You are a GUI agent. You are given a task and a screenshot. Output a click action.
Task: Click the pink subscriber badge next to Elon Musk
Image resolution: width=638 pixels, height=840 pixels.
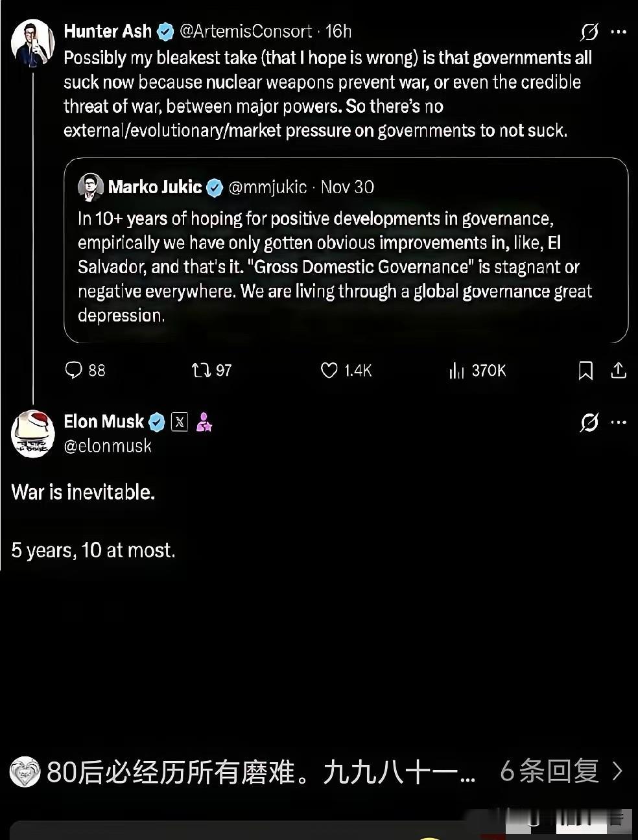[x=204, y=423]
